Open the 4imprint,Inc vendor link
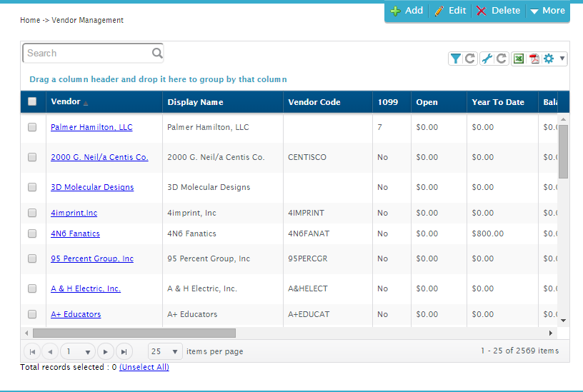Image resolution: width=583 pixels, height=392 pixels. (x=74, y=213)
